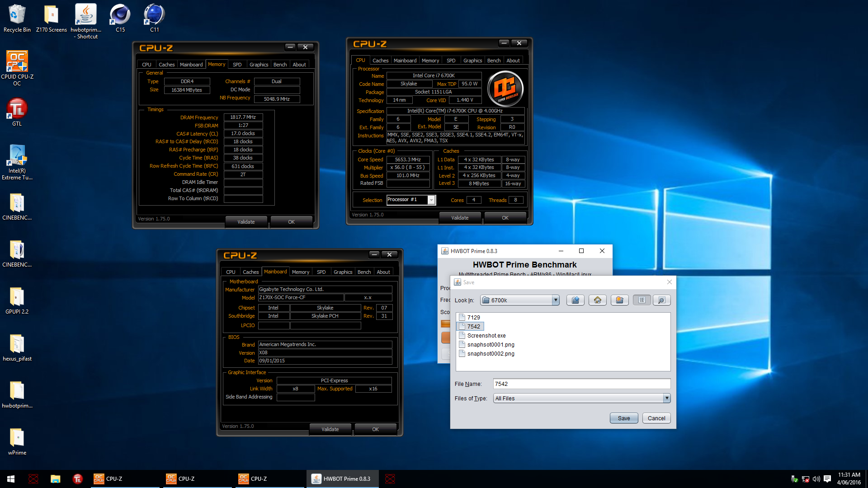Image resolution: width=868 pixels, height=488 pixels.
Task: Open the Windows Start menu
Action: coord(11,479)
